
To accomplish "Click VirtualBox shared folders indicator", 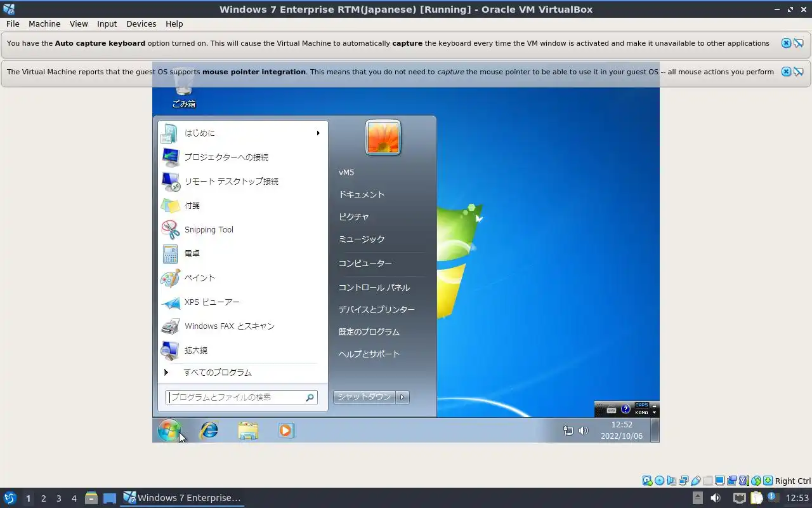I will tap(707, 481).
